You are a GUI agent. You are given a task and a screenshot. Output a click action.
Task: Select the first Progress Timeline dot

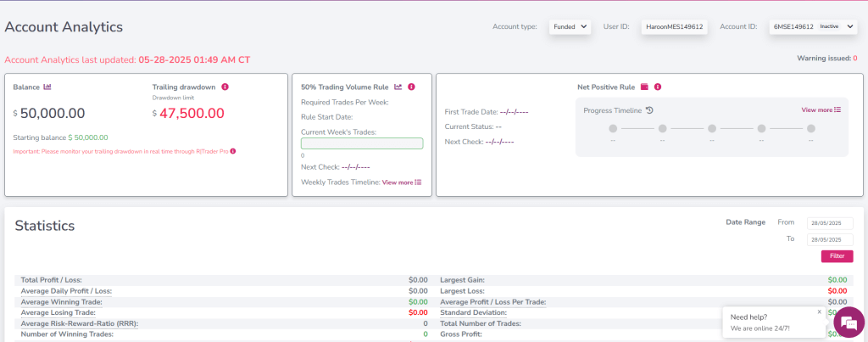pyautogui.click(x=613, y=129)
